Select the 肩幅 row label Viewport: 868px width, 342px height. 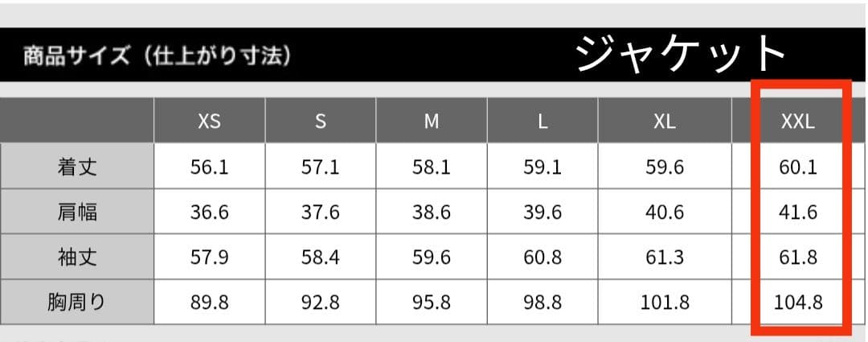[x=77, y=212]
